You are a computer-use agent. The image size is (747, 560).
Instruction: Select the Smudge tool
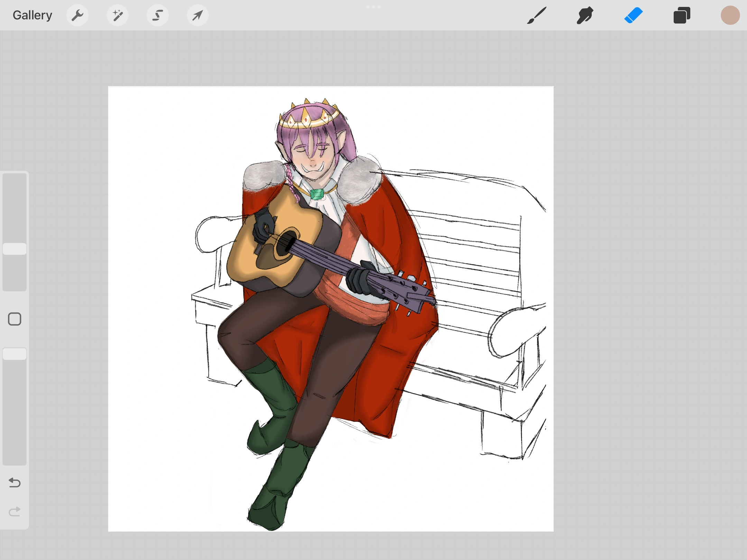pyautogui.click(x=585, y=15)
